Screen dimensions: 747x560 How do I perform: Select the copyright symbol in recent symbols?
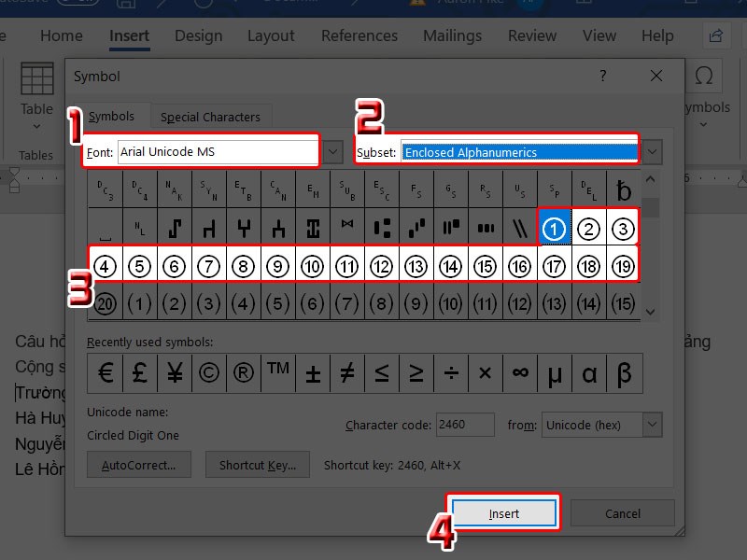(x=209, y=373)
